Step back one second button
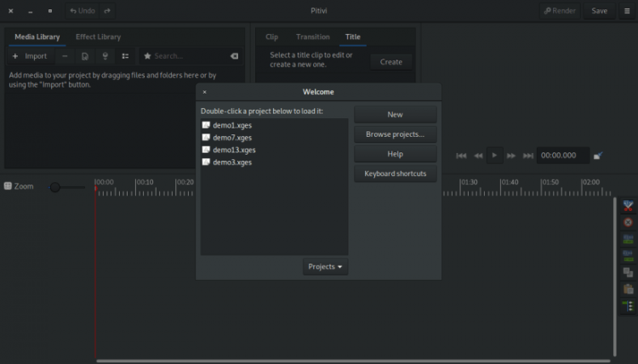 pos(478,156)
